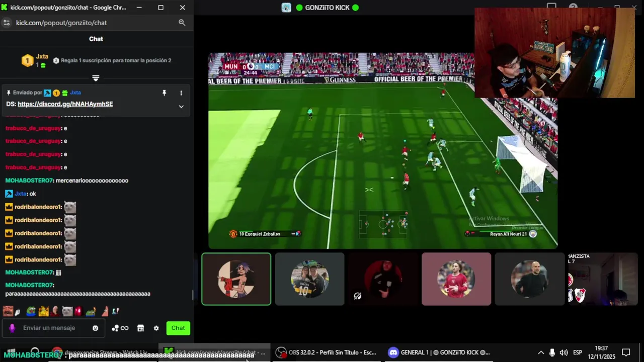
Task: Click the shared FIFA match screen
Action: pos(383,151)
